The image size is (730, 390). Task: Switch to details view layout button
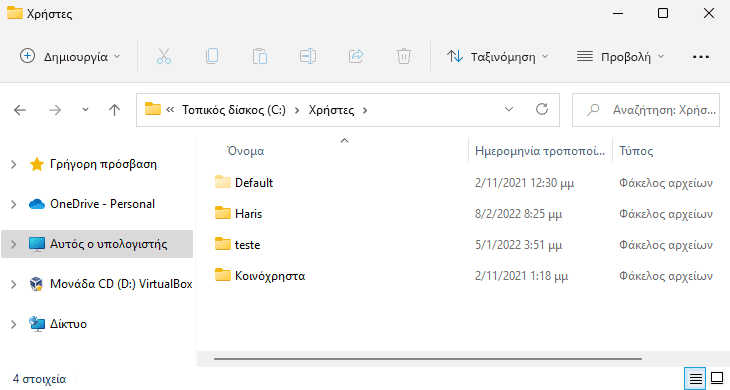tap(696, 378)
